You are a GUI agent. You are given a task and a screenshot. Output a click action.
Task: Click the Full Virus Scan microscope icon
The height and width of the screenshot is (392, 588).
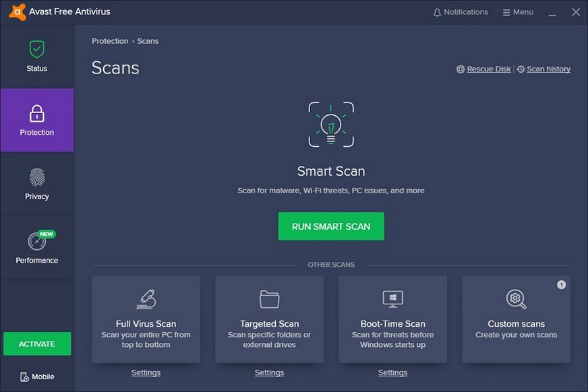(x=146, y=299)
